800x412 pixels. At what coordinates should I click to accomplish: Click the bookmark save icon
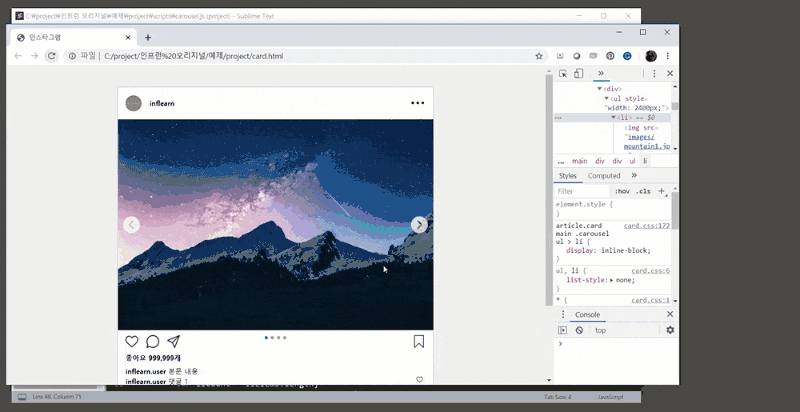[x=419, y=341]
